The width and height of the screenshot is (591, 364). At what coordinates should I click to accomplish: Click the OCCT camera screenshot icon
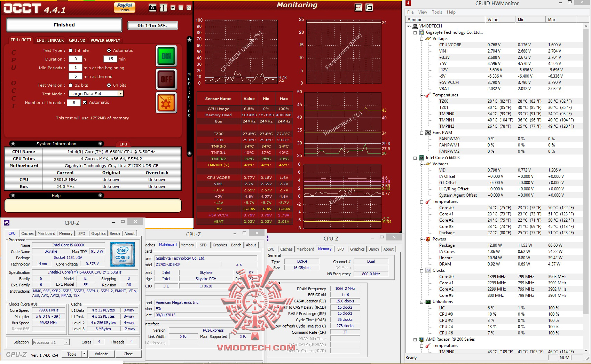pyautogui.click(x=152, y=8)
